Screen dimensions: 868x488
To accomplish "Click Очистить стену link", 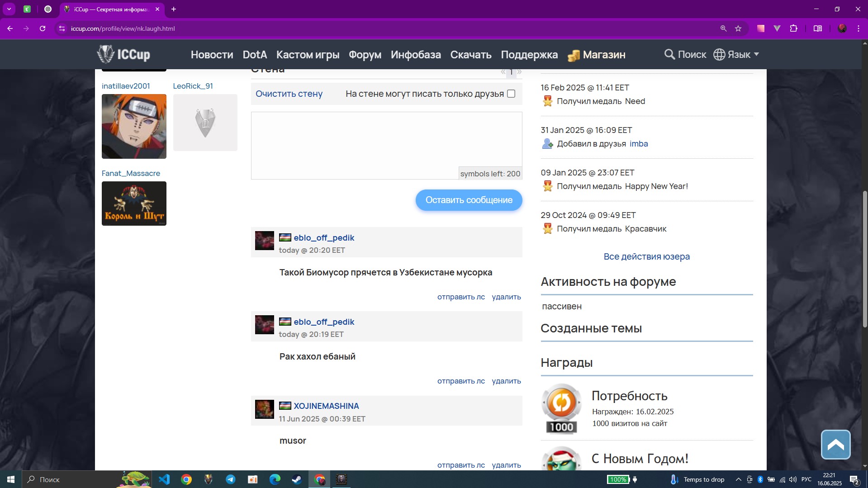I will pyautogui.click(x=289, y=94).
